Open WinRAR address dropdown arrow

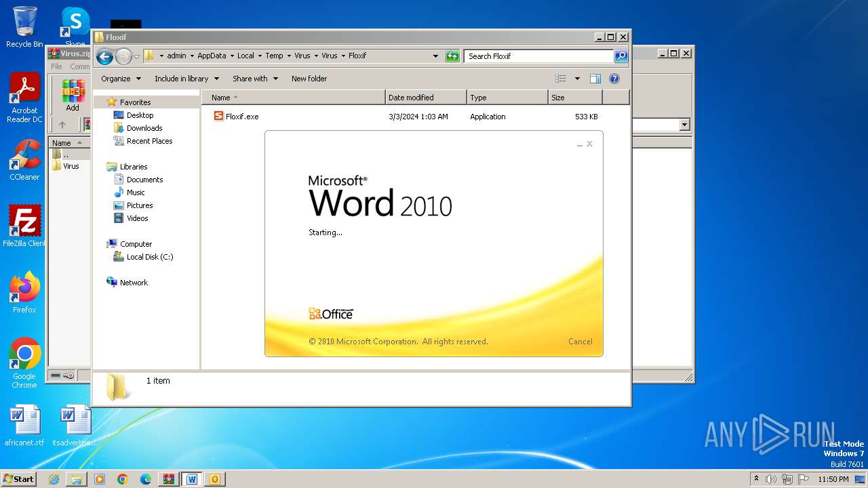(x=684, y=125)
